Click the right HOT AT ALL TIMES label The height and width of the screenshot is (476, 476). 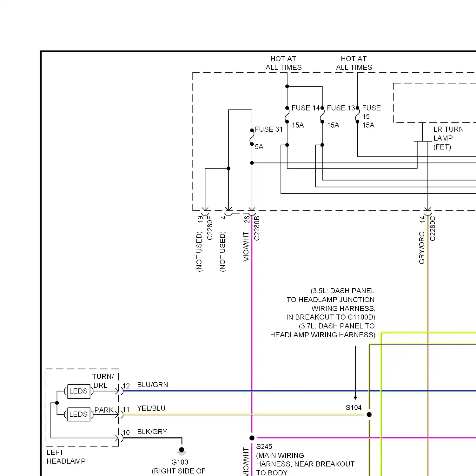354,63
